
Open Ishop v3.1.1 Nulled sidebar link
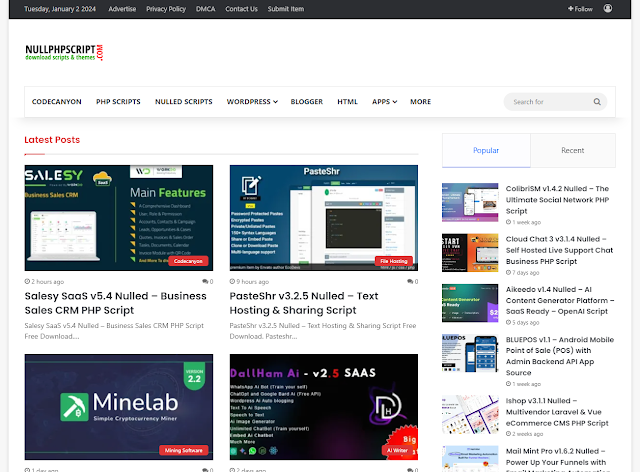click(x=557, y=412)
